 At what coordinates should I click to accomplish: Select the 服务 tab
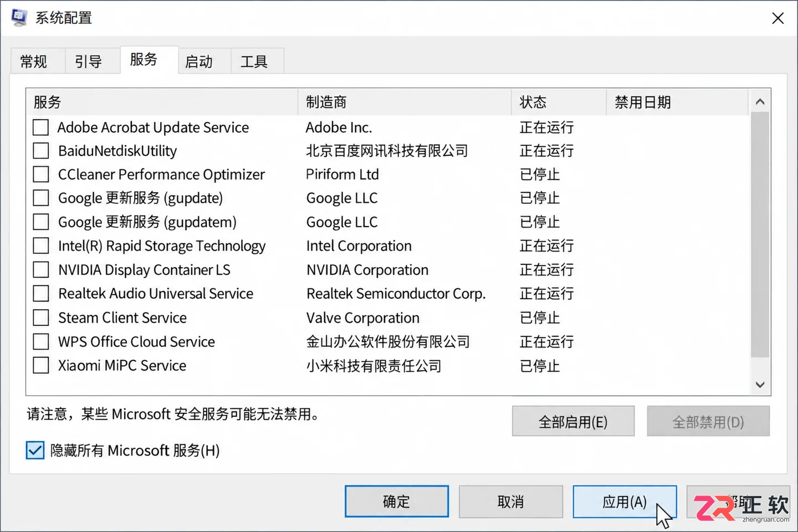click(x=149, y=59)
